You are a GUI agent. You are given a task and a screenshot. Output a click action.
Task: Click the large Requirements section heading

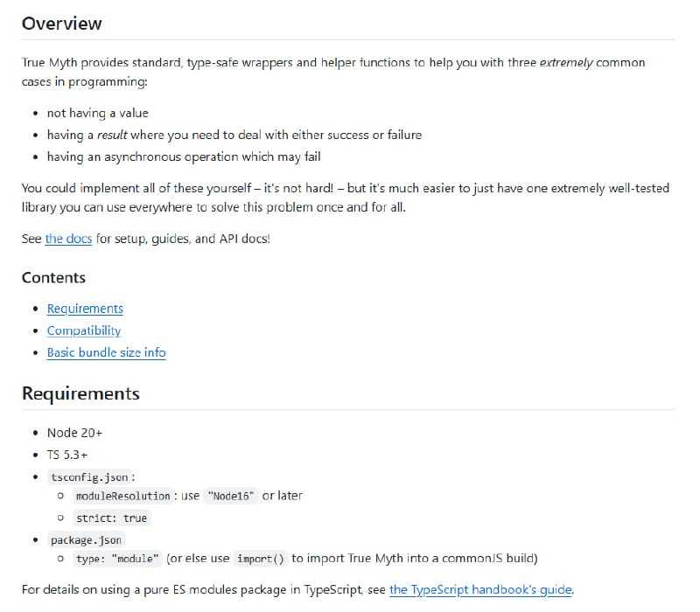[80, 393]
